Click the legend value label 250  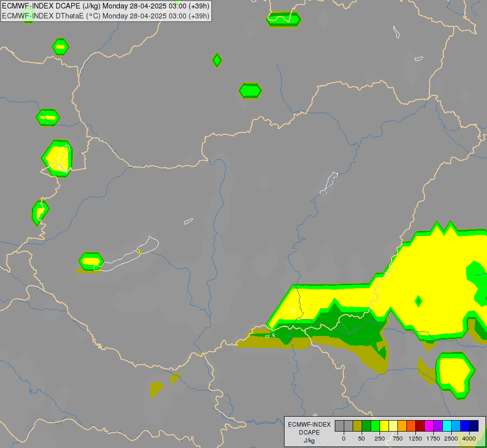tap(380, 439)
